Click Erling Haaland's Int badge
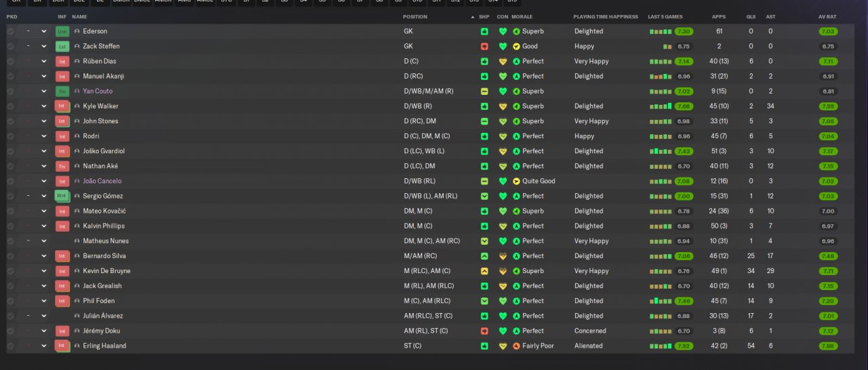Screen dimensions: 868x370 point(62,346)
